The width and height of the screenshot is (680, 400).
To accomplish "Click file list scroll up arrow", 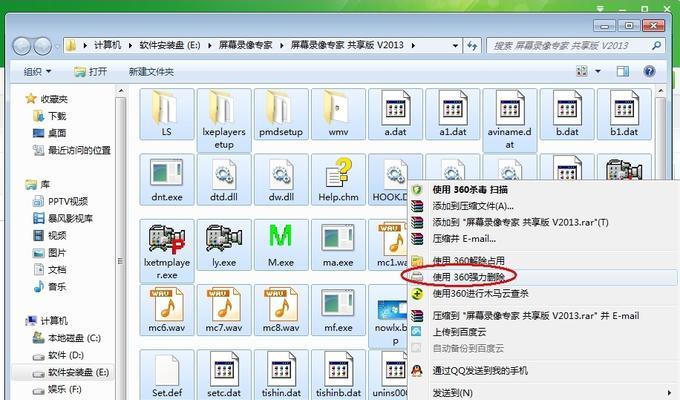I will (660, 91).
